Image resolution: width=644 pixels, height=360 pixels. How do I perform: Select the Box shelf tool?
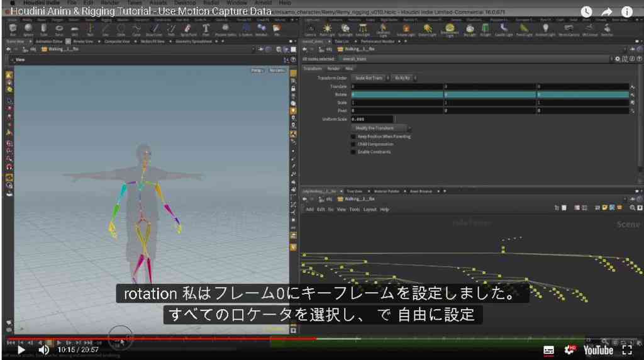click(13, 30)
